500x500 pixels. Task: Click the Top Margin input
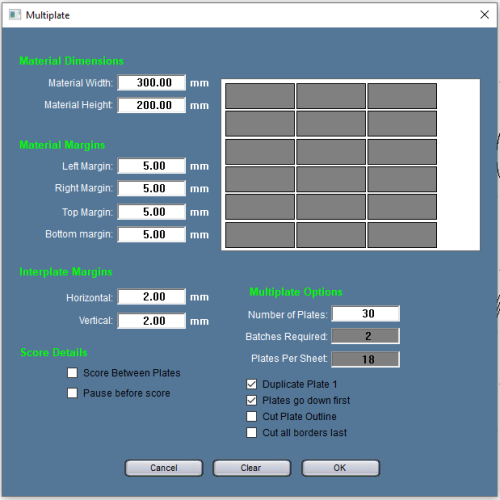[x=152, y=212]
